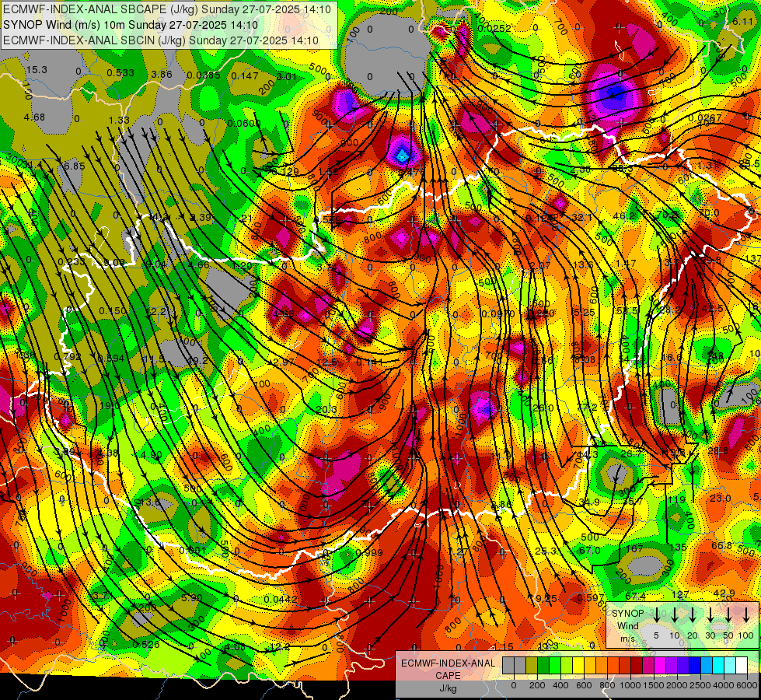This screenshot has height=700, width=761.
Task: Select the SYNOP Wind 10m title line
Action: click(131, 25)
